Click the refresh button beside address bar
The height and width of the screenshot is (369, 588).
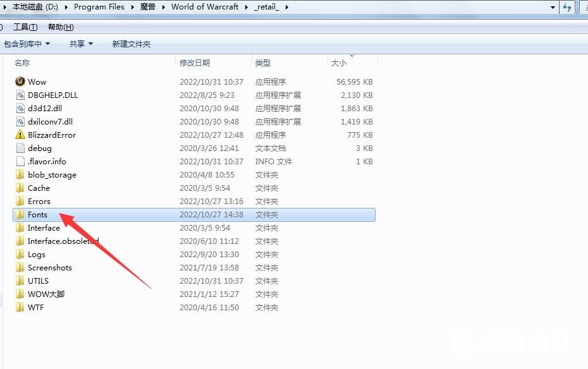pos(567,7)
